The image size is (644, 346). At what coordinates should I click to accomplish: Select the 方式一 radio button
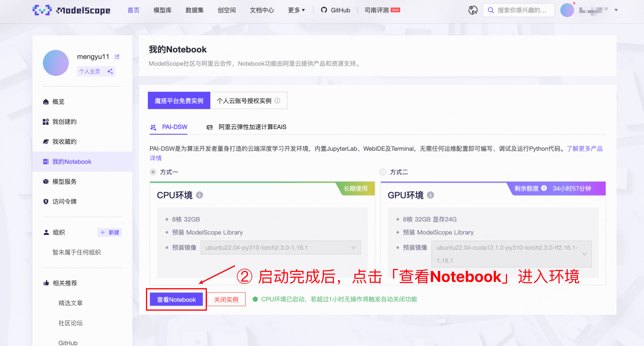pyautogui.click(x=153, y=172)
